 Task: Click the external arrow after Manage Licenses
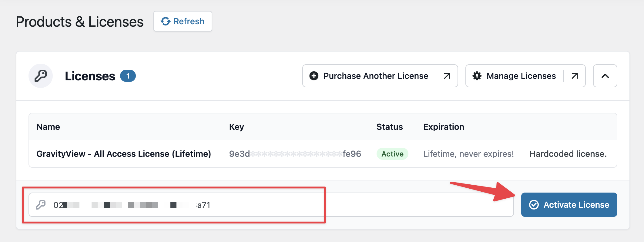(x=575, y=76)
